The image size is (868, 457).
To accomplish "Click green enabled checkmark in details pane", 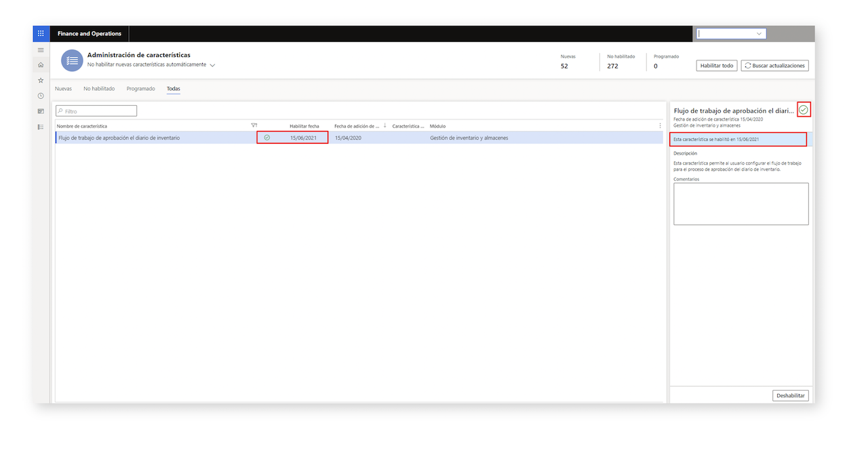I will [804, 110].
